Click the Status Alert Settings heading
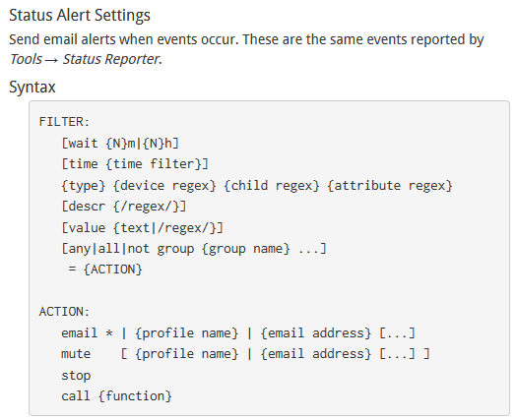The image size is (516, 420). click(x=80, y=16)
